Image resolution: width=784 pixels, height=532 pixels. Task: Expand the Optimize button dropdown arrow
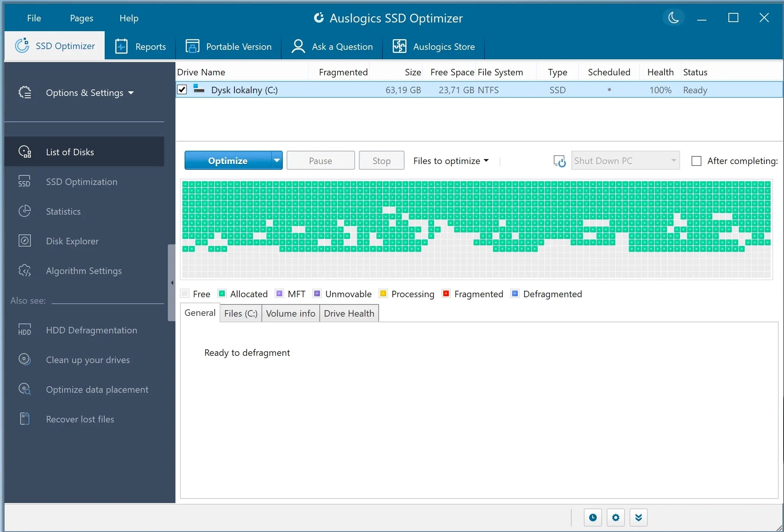click(x=277, y=160)
